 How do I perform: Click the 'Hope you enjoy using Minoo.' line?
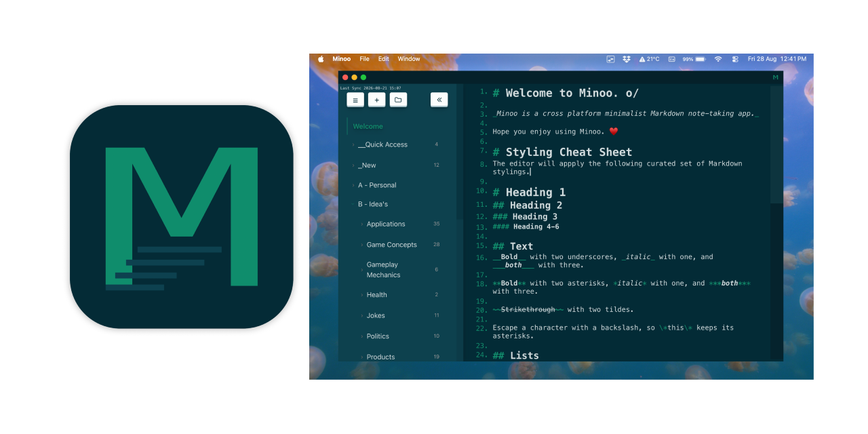(555, 132)
